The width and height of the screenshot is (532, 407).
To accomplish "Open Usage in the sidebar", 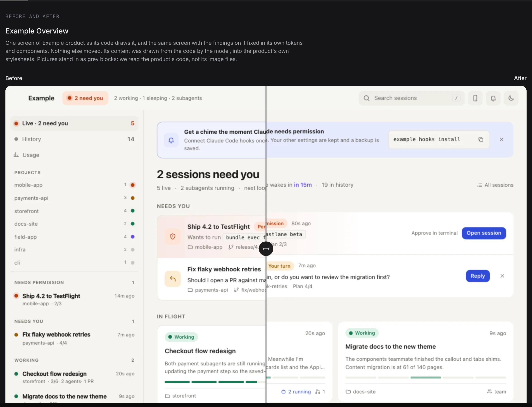I will (x=74, y=155).
